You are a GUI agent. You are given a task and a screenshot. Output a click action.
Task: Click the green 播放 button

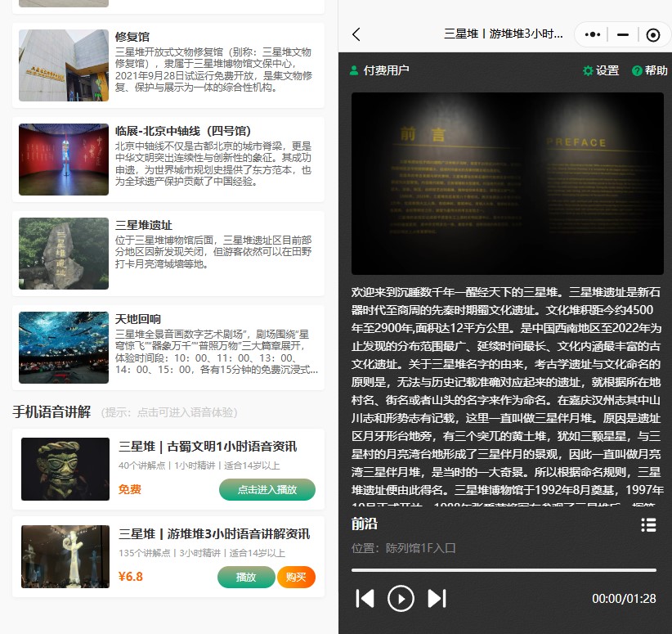click(x=246, y=577)
